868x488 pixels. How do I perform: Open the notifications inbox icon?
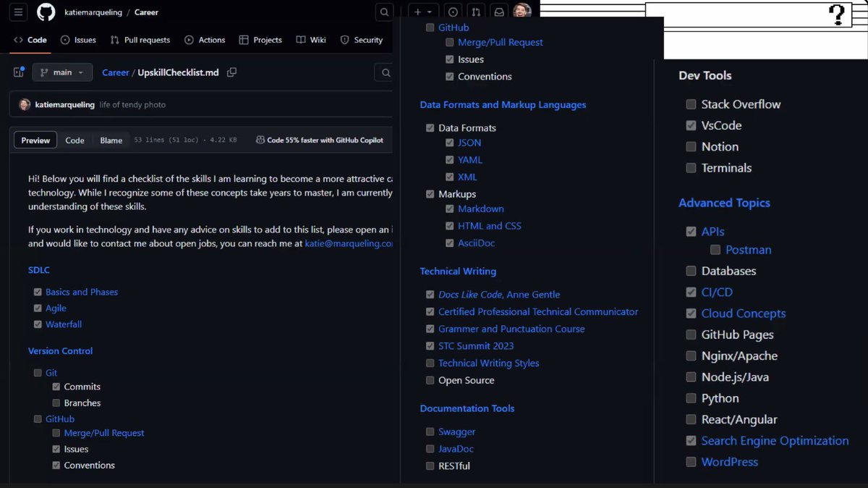pyautogui.click(x=499, y=12)
